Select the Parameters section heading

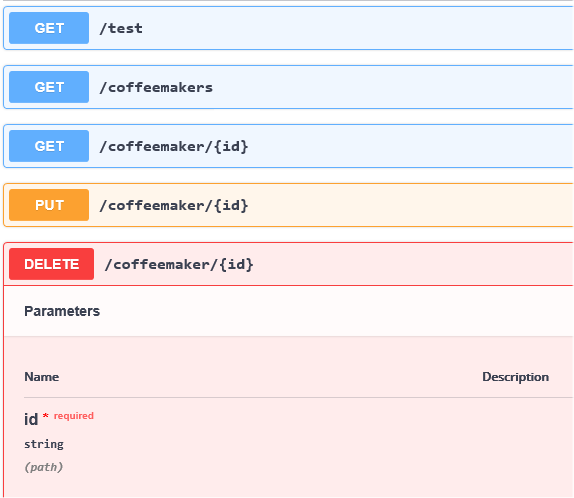pyautogui.click(x=62, y=311)
